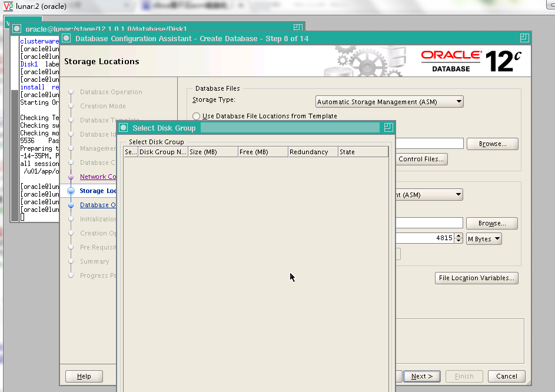Open the oracle terminal window menu icon
This screenshot has width=555, height=392.
[16, 29]
